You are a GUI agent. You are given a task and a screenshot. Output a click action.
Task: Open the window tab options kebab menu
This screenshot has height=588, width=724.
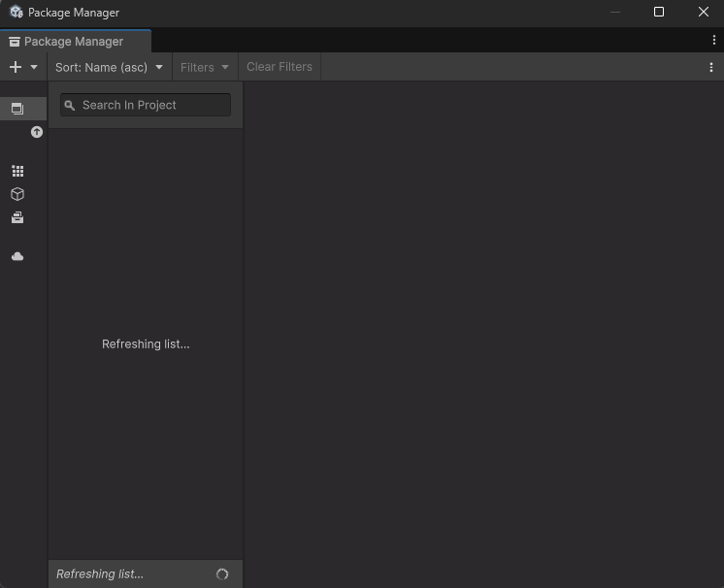point(714,40)
